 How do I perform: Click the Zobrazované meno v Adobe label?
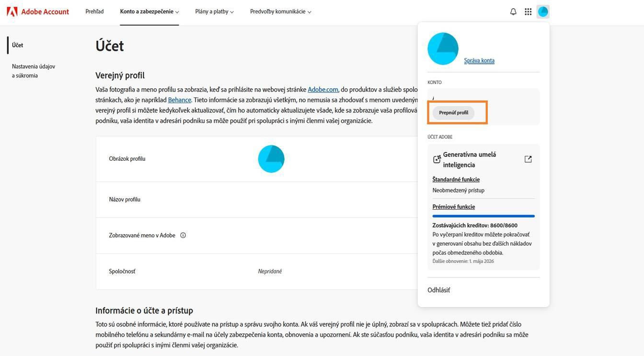[x=142, y=236]
